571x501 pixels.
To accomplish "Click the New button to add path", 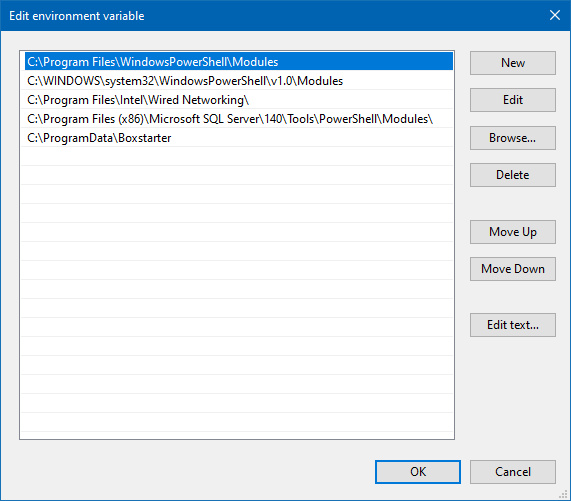I will [513, 63].
